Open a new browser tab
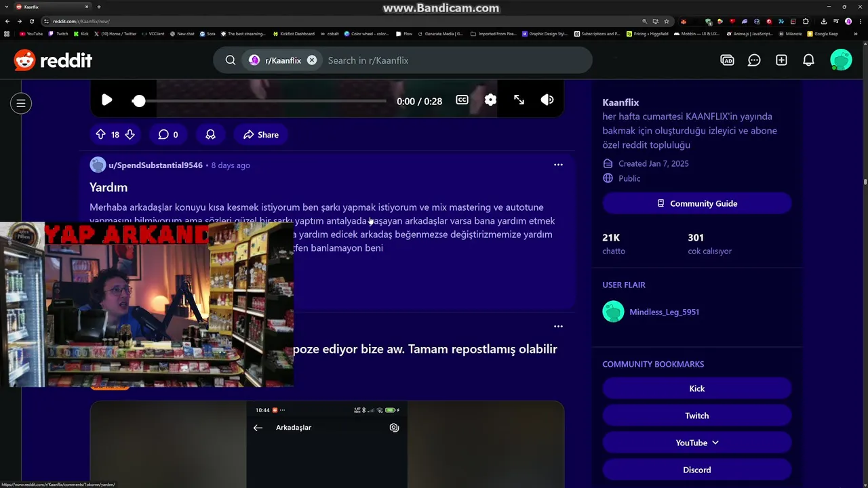 pos(99,7)
